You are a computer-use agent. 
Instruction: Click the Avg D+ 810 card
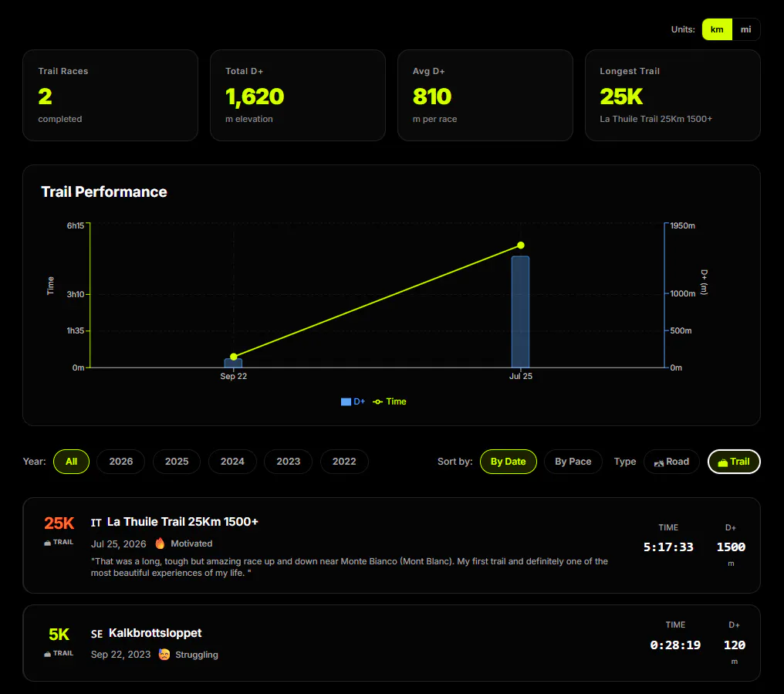click(x=485, y=95)
